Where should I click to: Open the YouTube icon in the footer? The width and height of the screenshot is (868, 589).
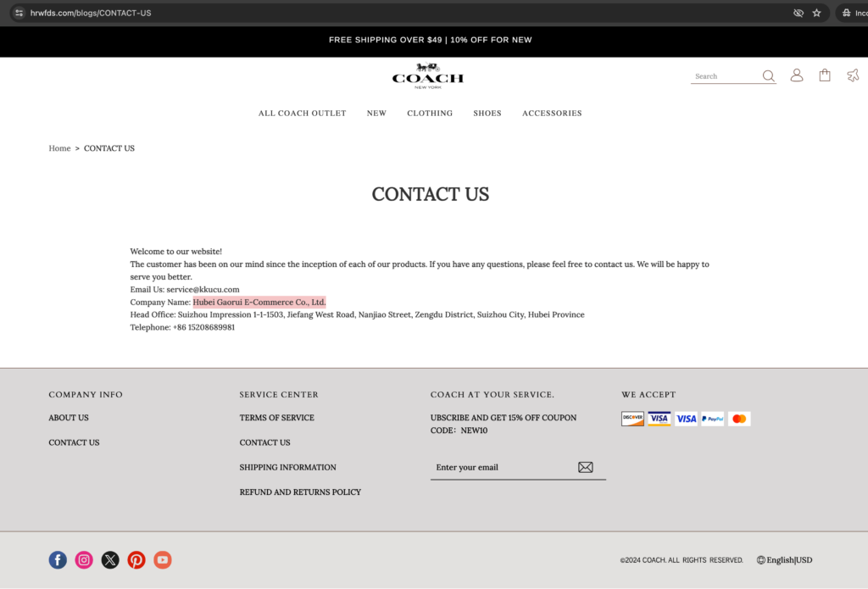click(162, 559)
